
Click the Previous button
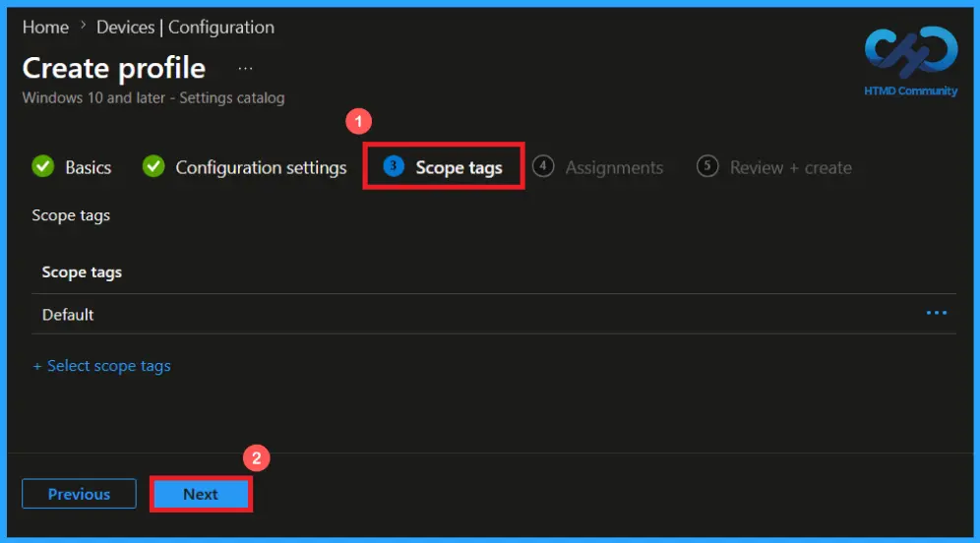pyautogui.click(x=79, y=494)
